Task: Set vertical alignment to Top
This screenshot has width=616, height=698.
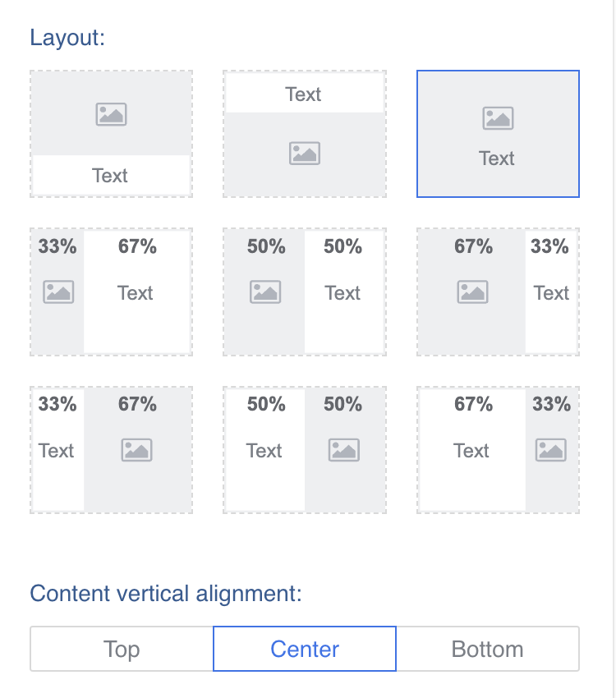Action: tap(122, 649)
